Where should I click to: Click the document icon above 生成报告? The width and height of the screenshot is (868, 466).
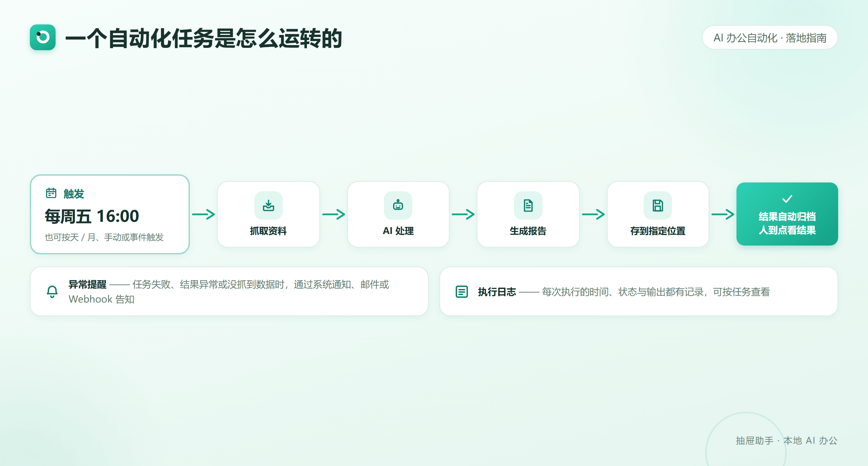coord(528,206)
